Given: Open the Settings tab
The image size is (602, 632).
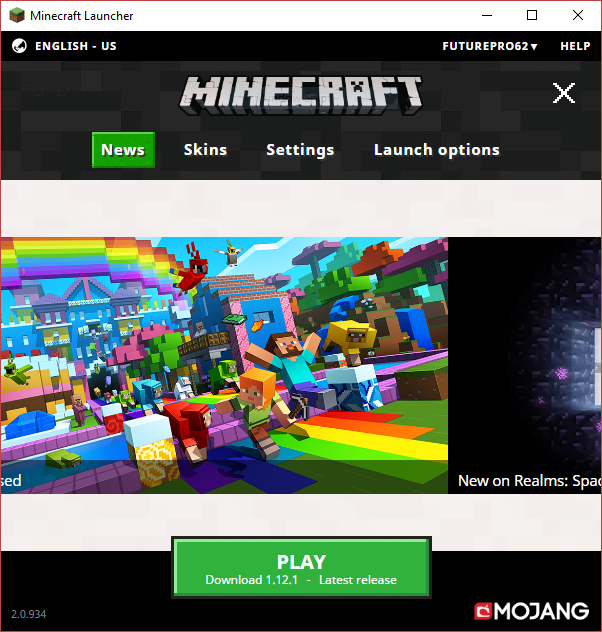Looking at the screenshot, I should point(300,150).
